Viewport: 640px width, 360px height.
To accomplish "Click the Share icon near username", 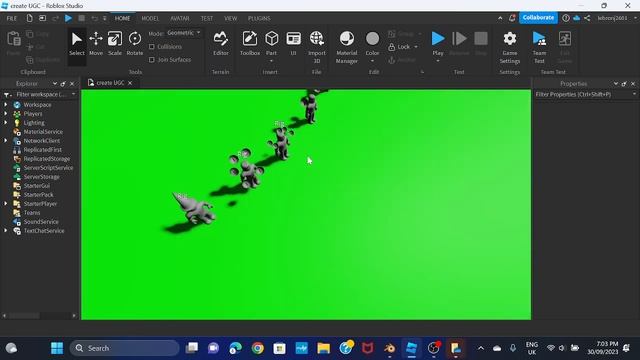I will 587,18.
